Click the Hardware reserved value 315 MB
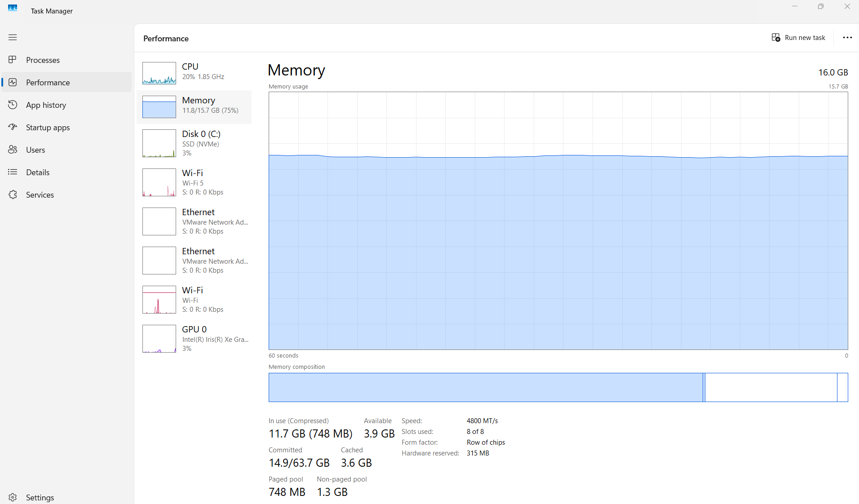The image size is (859, 504). (x=478, y=453)
